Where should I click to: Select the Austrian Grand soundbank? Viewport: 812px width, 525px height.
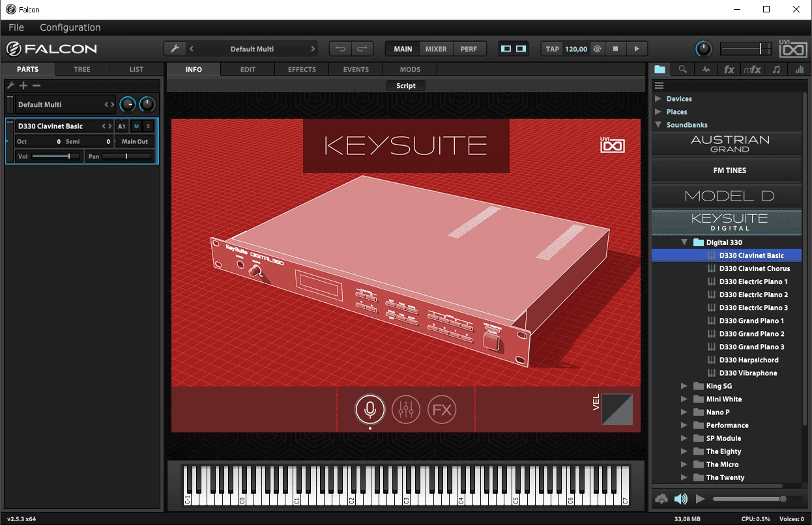pyautogui.click(x=727, y=144)
